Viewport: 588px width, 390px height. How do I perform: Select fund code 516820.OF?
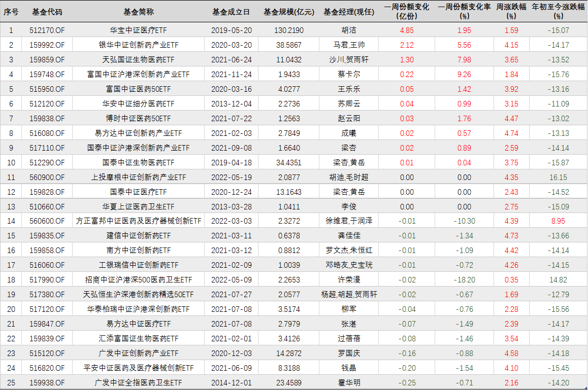(x=47, y=368)
